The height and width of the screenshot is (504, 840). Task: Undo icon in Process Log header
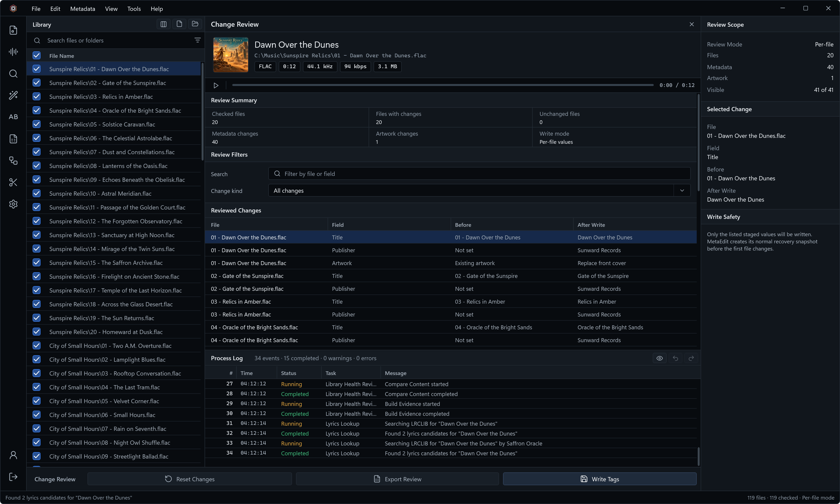[675, 358]
